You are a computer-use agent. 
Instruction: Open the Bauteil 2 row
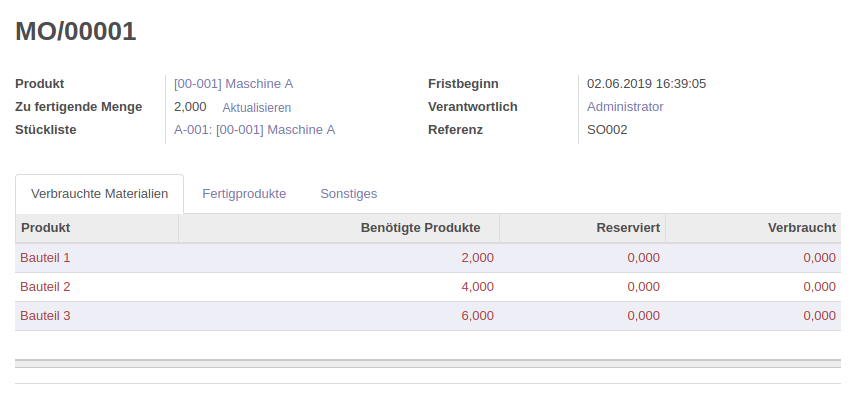[x=428, y=287]
